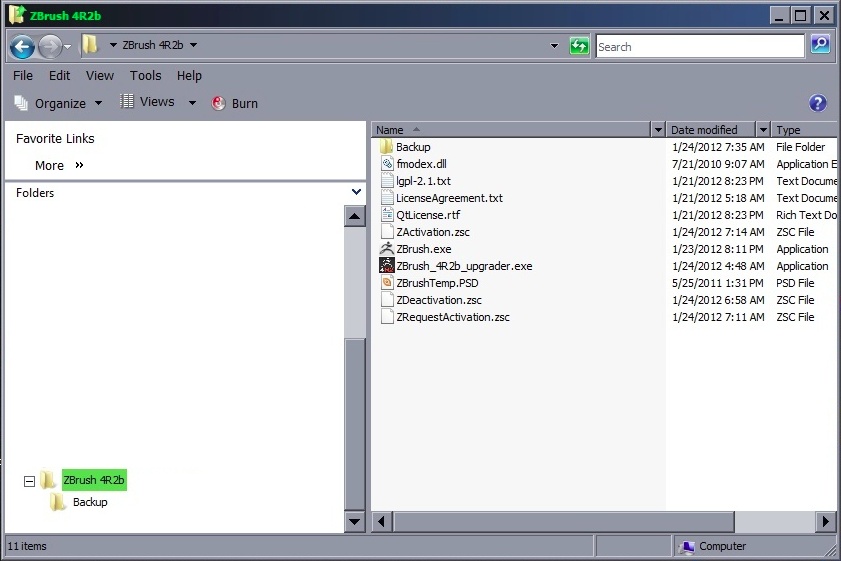
Task: Select lgpl-2.1.txt file icon
Action: [387, 181]
